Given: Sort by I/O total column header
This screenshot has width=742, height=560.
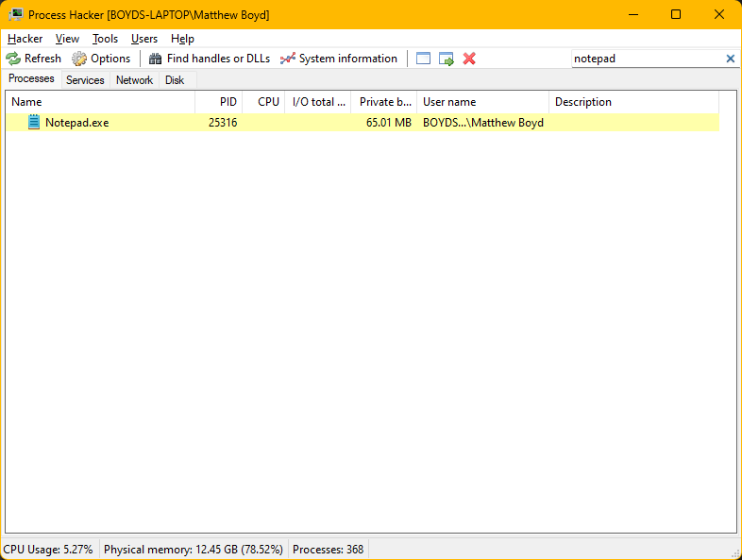Looking at the screenshot, I should 318,102.
